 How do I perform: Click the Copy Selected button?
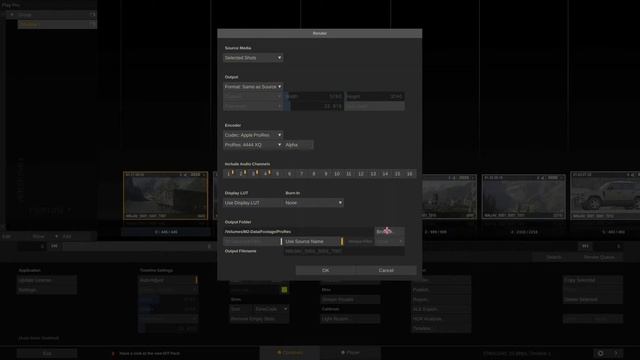(593, 280)
